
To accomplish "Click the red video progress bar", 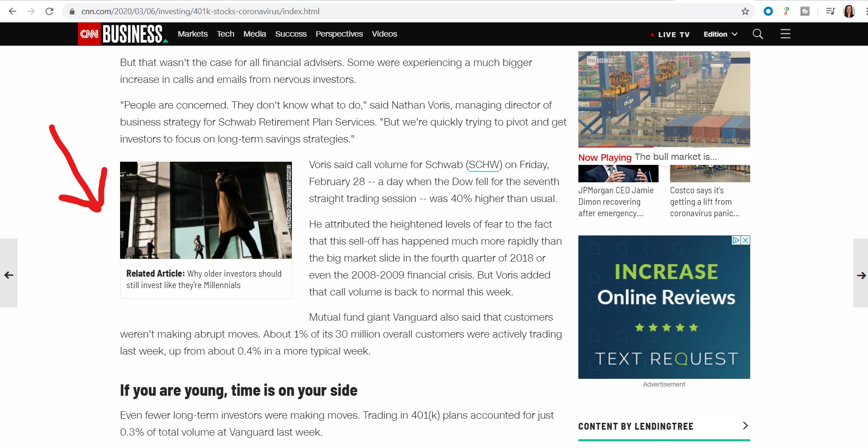I will point(616,147).
